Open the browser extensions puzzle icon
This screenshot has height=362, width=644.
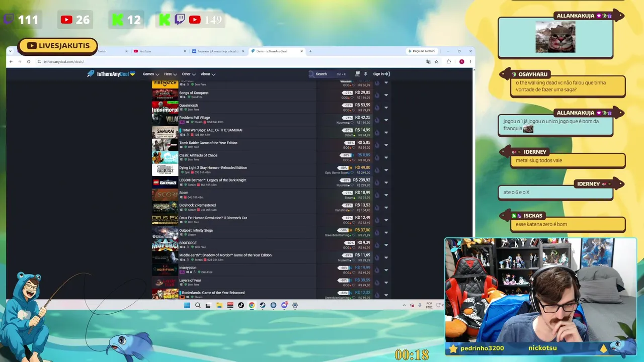449,62
